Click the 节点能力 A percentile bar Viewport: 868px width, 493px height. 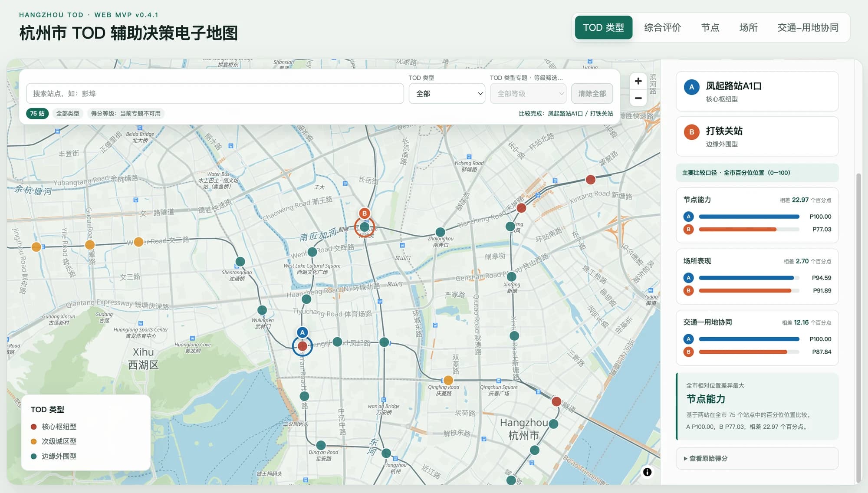[x=749, y=217]
